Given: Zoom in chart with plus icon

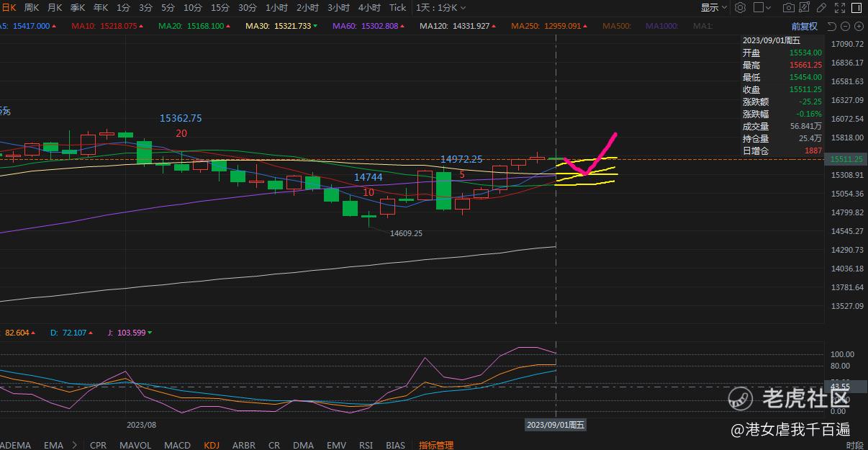Looking at the screenshot, I should pos(859,27).
